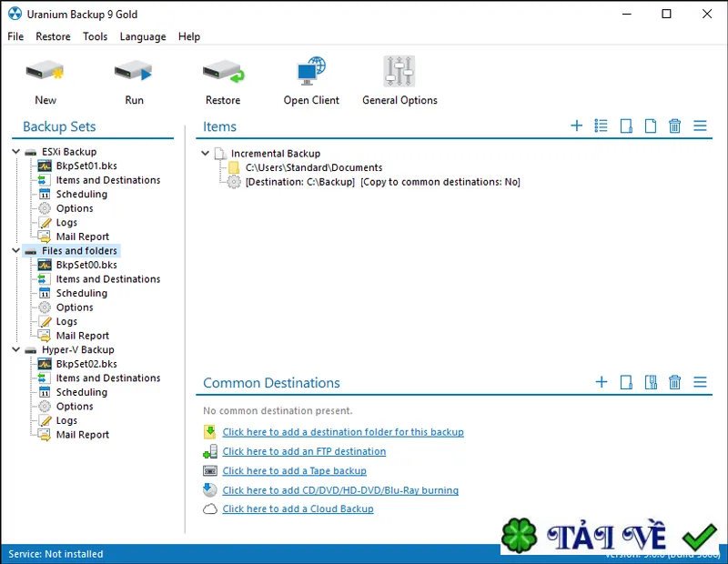728x564 pixels.
Task: Click the plus icon in Items header
Action: [x=577, y=126]
